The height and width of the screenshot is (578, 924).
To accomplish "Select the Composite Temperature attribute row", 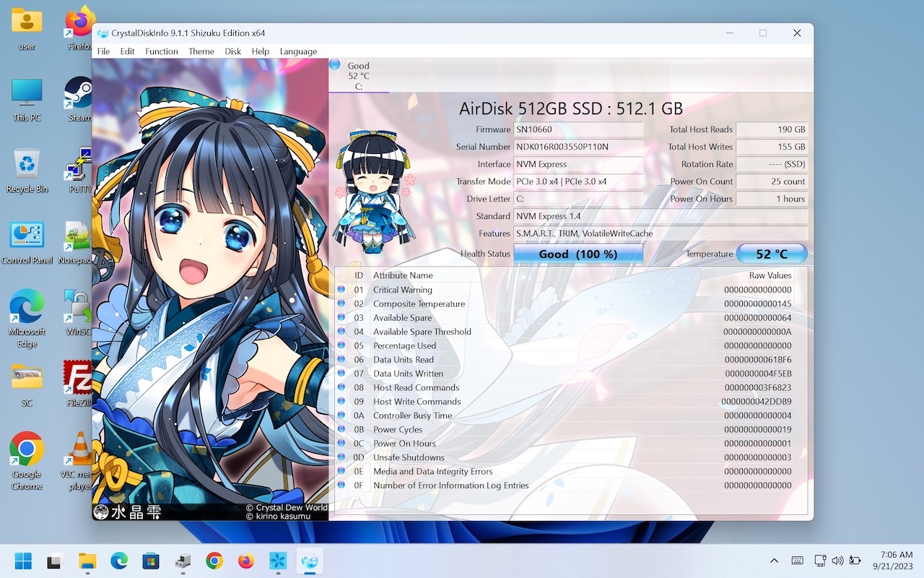I will click(x=419, y=304).
